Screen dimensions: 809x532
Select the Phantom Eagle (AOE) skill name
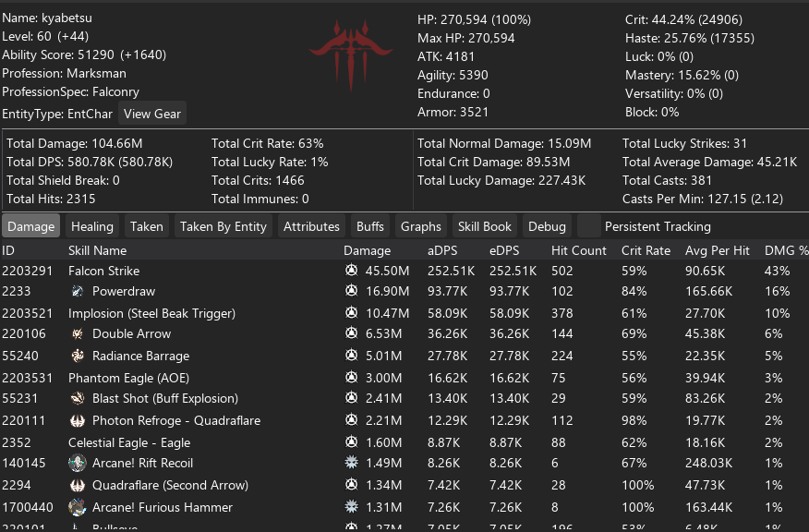point(128,378)
